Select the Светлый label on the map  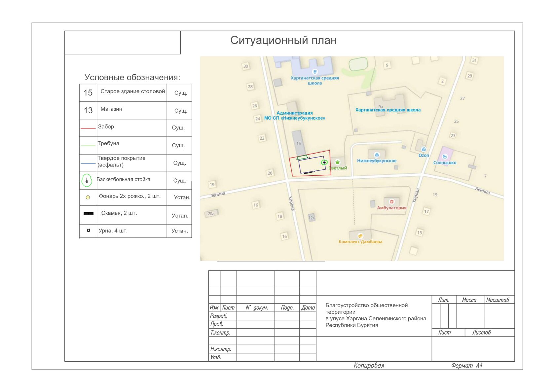(x=338, y=168)
